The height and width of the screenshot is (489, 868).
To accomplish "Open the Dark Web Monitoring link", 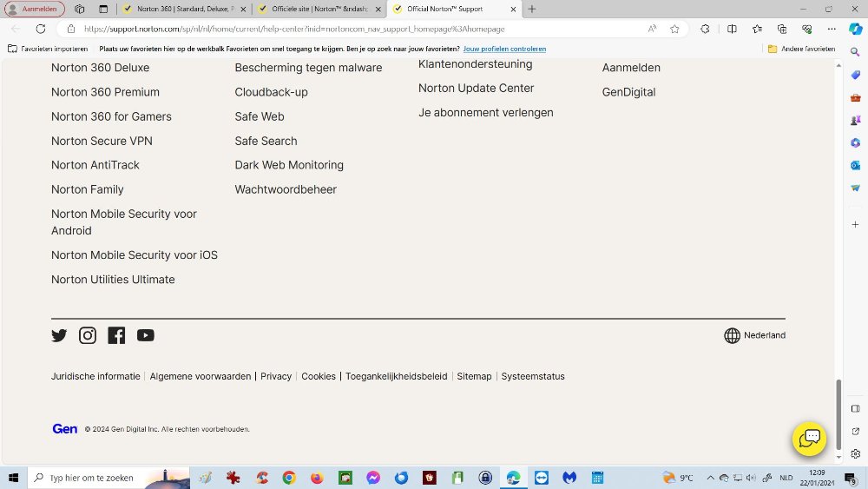I will 289,165.
